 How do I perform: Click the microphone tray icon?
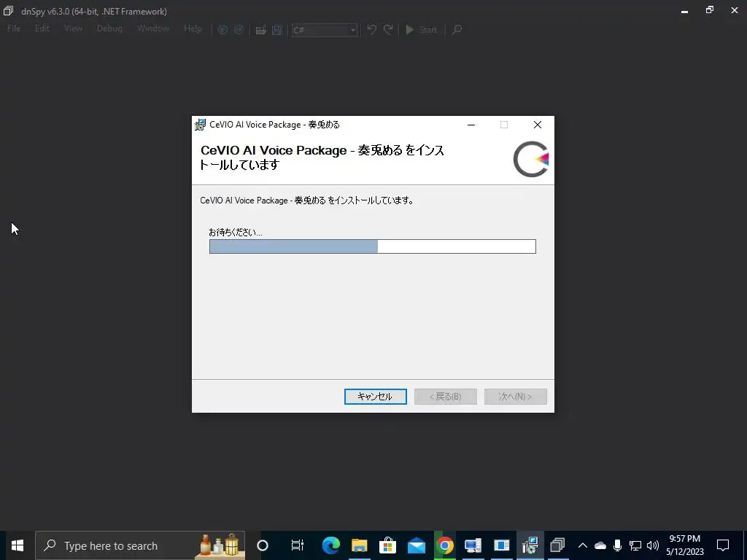click(x=617, y=545)
